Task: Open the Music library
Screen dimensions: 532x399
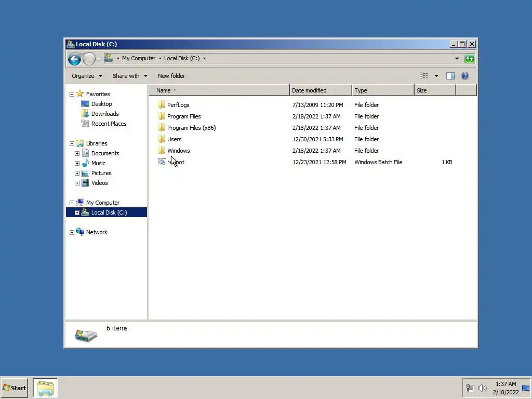Action: (98, 163)
